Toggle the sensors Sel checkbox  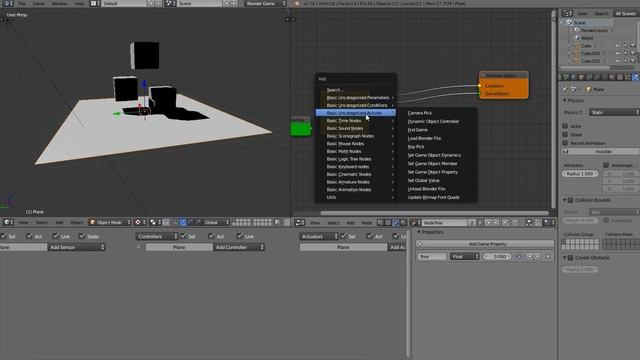pos(3,236)
